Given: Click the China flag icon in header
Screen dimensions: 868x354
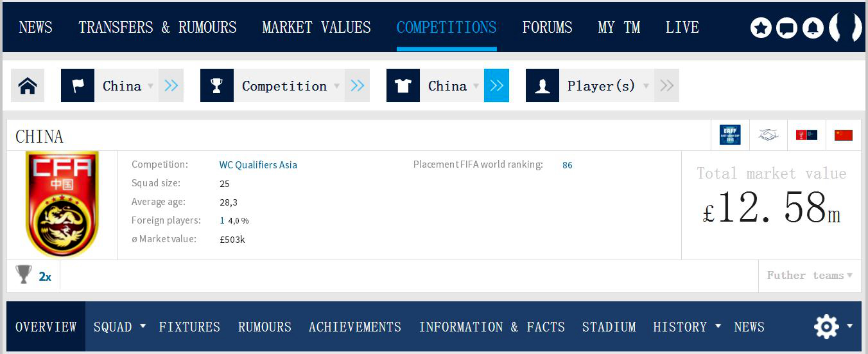Looking at the screenshot, I should [x=844, y=135].
